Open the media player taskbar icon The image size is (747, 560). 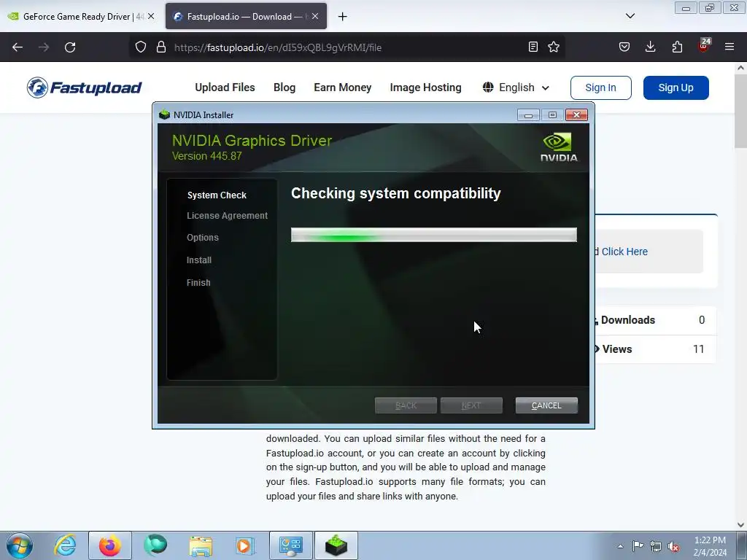pyautogui.click(x=245, y=545)
